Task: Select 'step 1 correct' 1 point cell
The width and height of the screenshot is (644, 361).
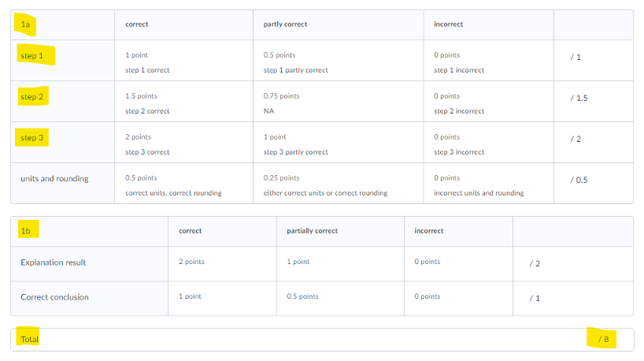Action: pos(183,61)
